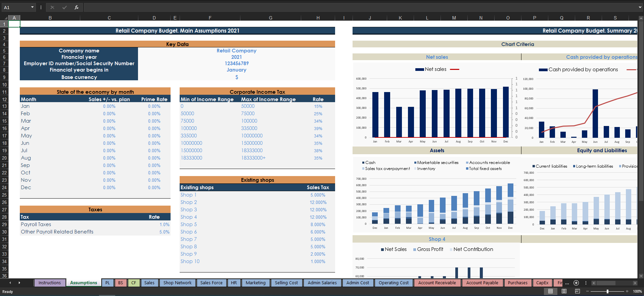Click the Enter checkmark icon in formula bar

64,7
